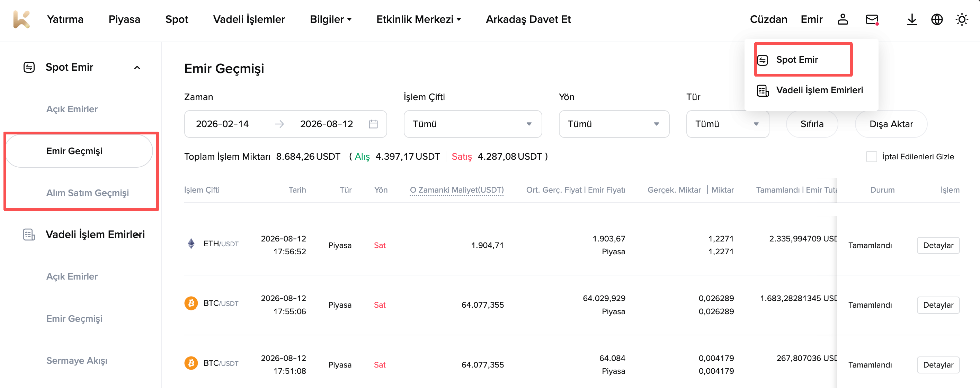Click the calendar icon in date range
980x388 pixels.
tap(373, 124)
